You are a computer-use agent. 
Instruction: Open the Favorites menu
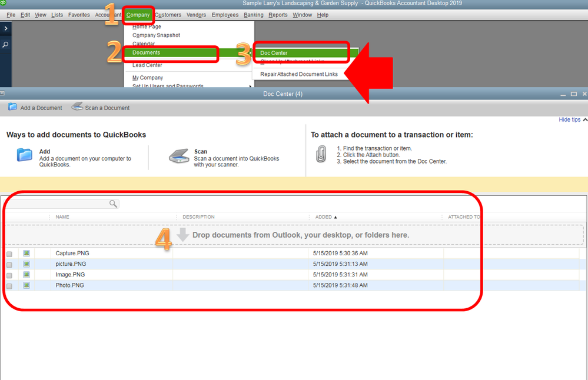tap(79, 15)
